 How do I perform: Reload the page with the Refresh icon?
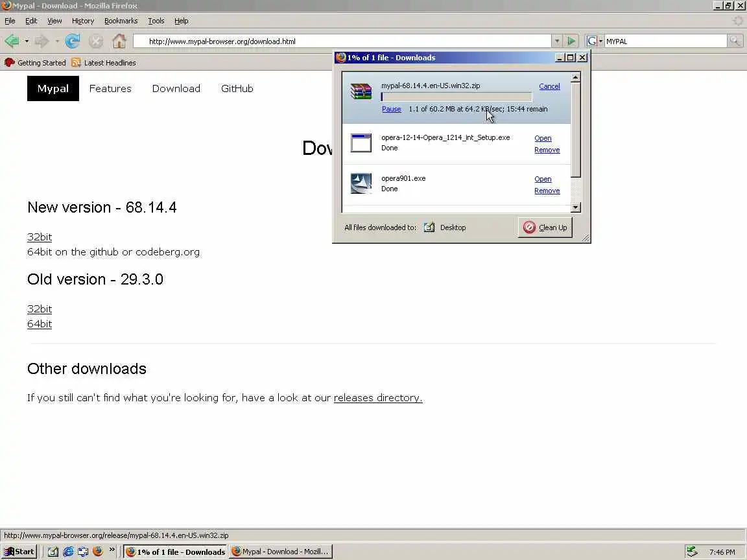click(x=73, y=41)
